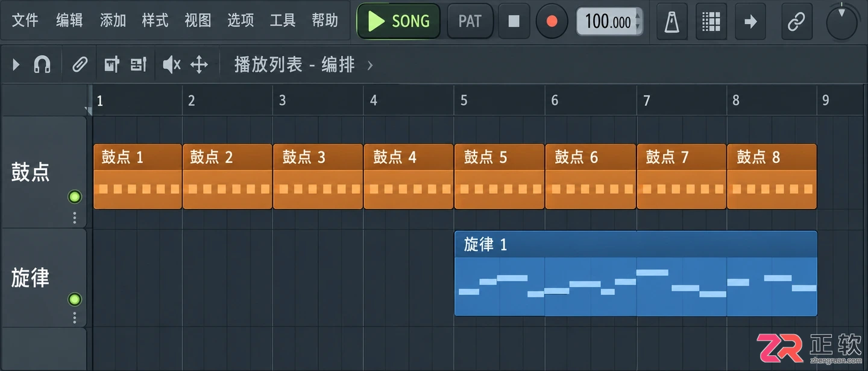Click bar 2 on the timeline ruler
Viewport: 868px width, 371px height.
pyautogui.click(x=191, y=101)
